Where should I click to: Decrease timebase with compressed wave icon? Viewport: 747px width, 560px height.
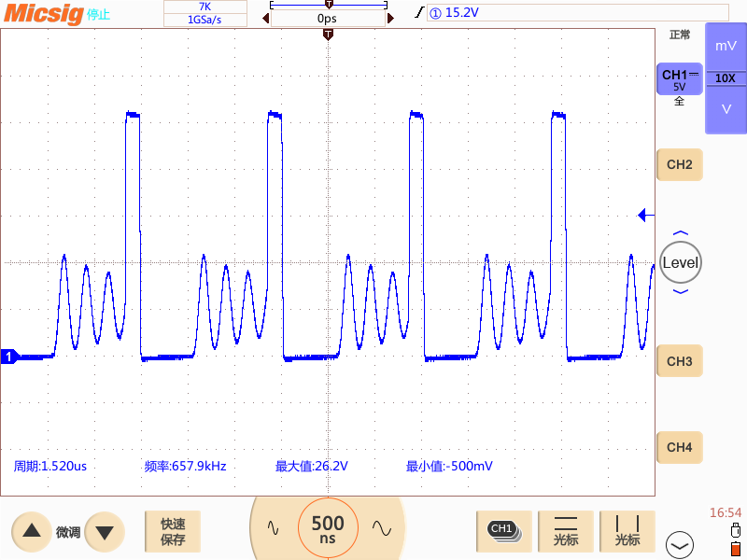click(273, 527)
